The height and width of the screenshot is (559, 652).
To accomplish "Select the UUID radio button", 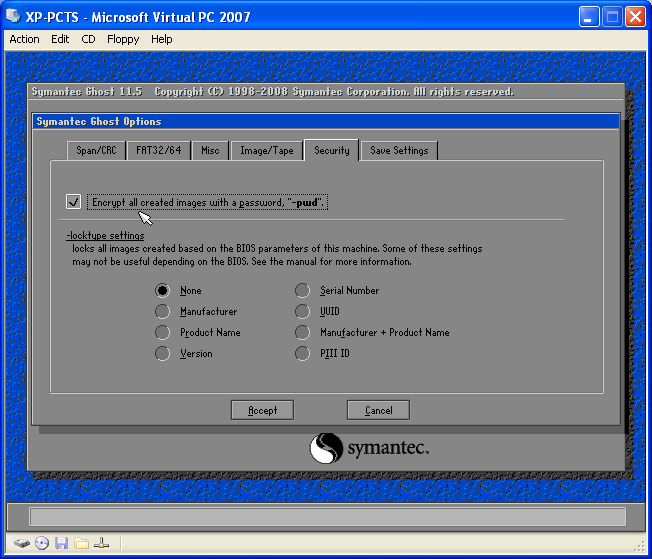I will coord(302,311).
